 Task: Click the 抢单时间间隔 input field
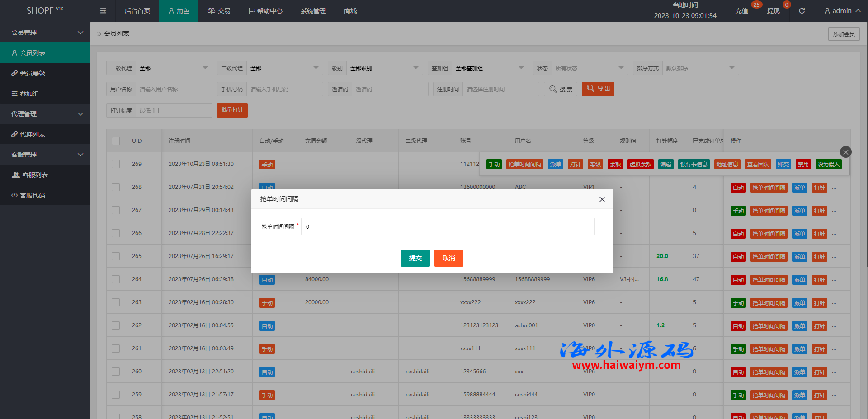pyautogui.click(x=448, y=226)
